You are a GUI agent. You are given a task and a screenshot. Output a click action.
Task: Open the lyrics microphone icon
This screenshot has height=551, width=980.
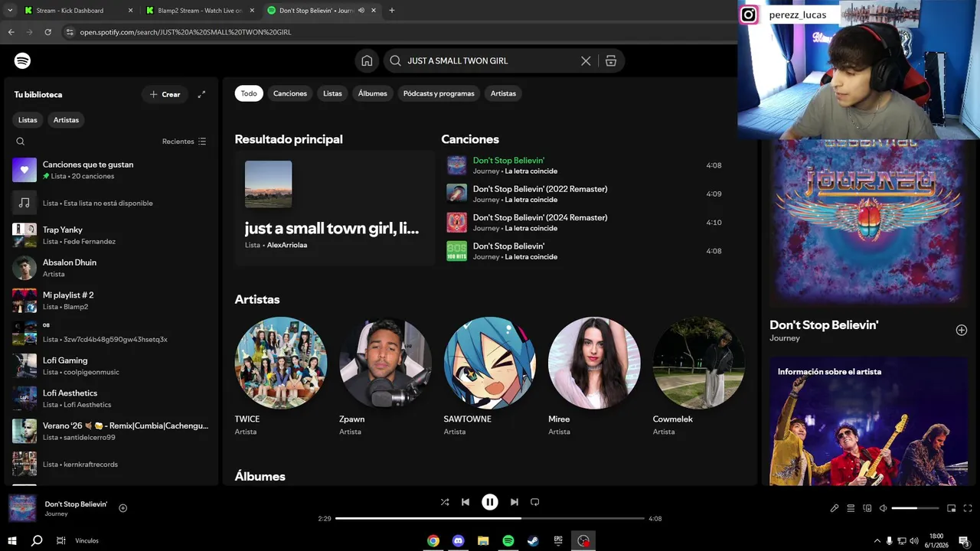pyautogui.click(x=835, y=508)
